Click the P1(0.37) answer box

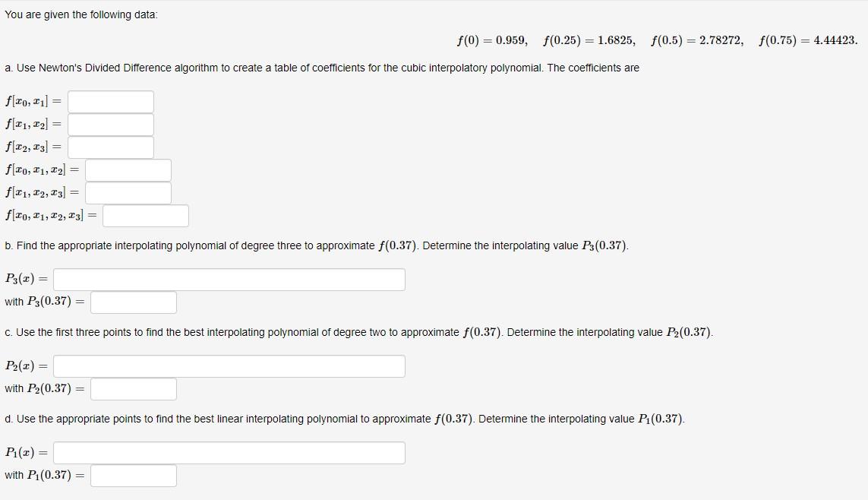[134, 476]
